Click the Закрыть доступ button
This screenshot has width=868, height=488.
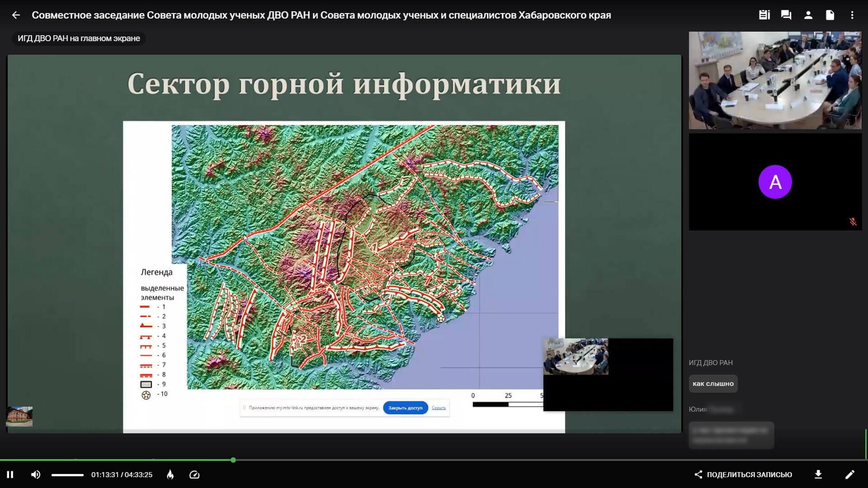tap(405, 408)
